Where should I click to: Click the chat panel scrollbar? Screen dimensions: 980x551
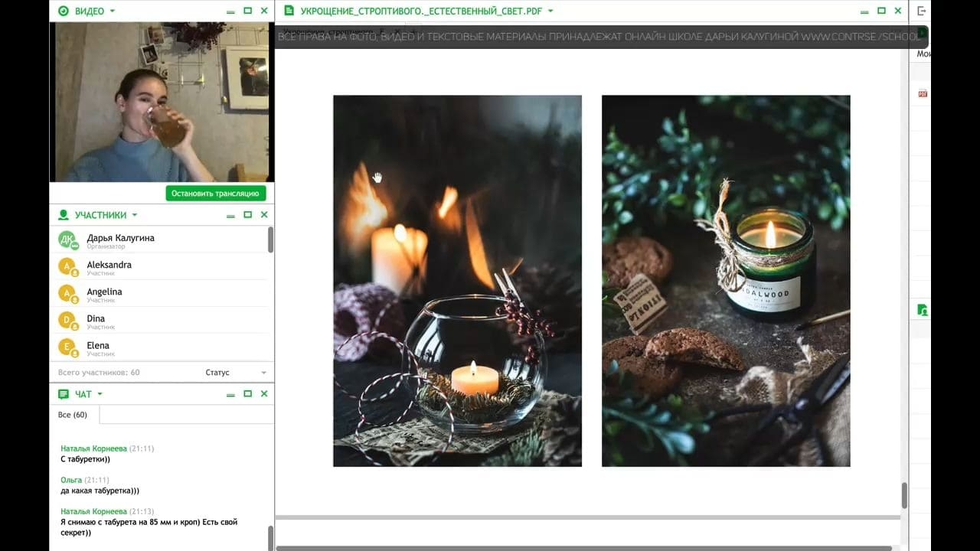tap(271, 538)
